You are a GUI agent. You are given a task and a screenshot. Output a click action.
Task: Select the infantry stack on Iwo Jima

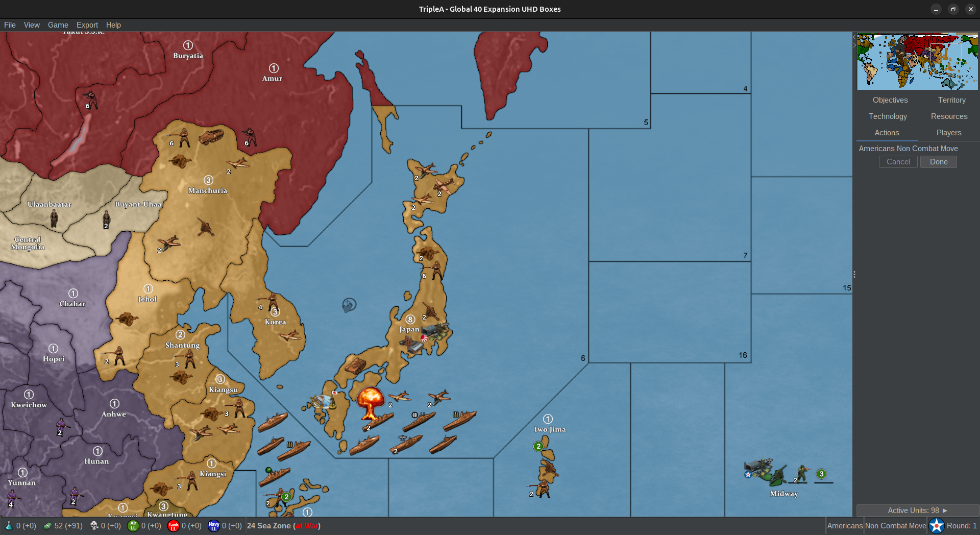click(x=543, y=489)
